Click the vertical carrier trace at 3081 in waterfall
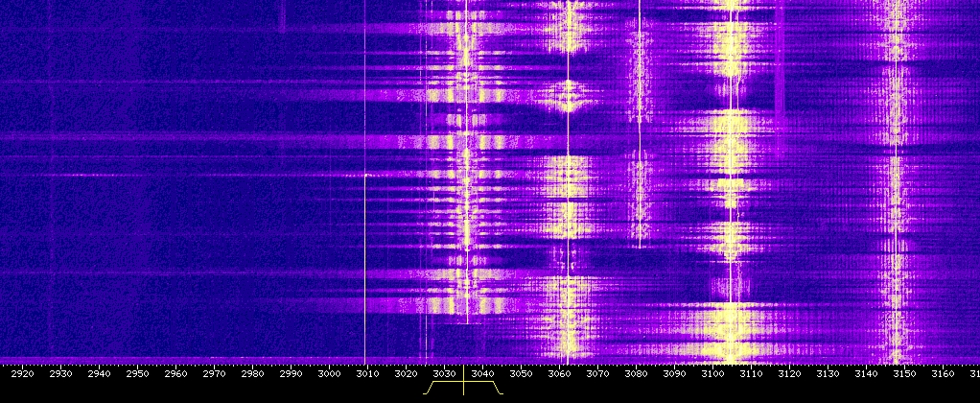This screenshot has width=980, height=403. tap(640, 123)
